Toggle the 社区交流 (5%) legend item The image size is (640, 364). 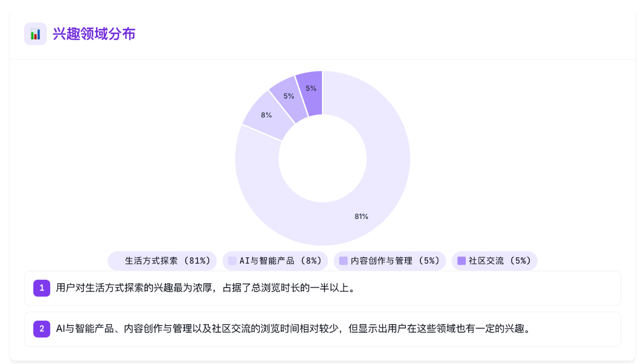[494, 261]
